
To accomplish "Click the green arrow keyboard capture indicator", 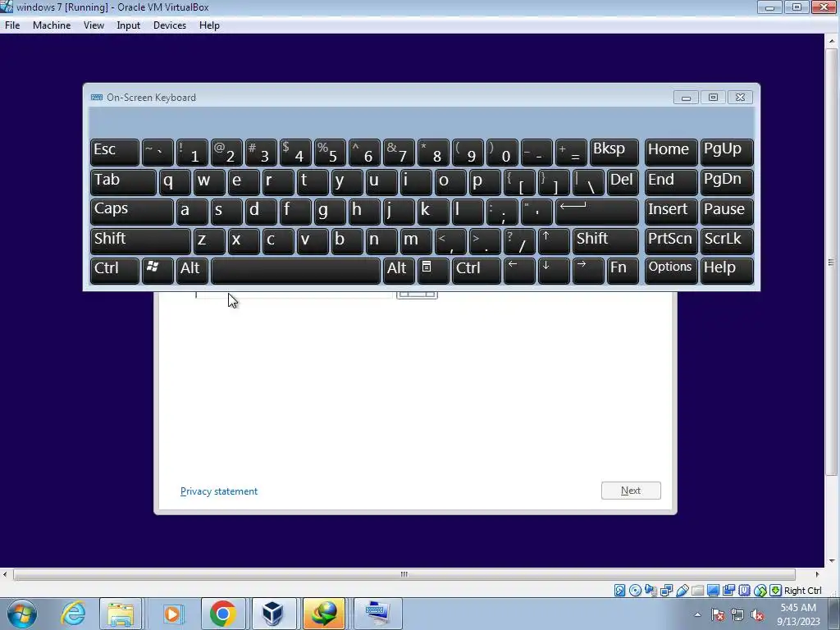I will [x=776, y=591].
